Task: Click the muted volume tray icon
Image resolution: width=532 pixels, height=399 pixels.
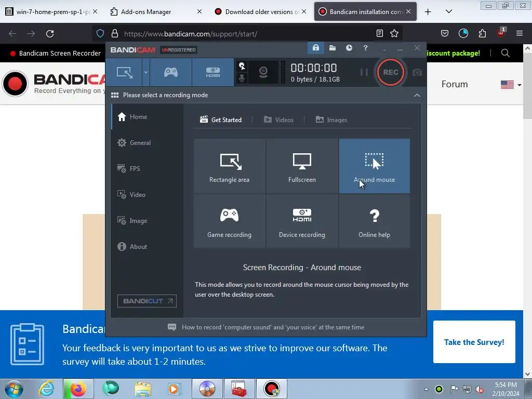Action: tap(480, 389)
